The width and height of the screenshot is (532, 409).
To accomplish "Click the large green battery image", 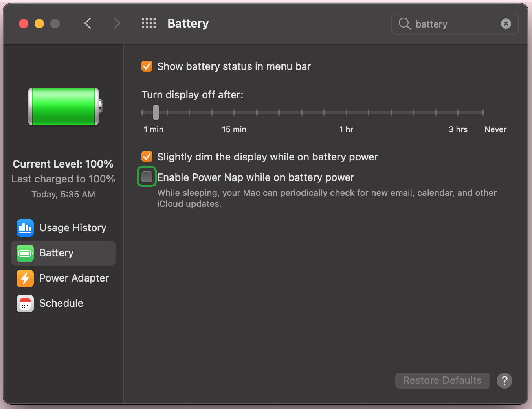I will click(64, 107).
